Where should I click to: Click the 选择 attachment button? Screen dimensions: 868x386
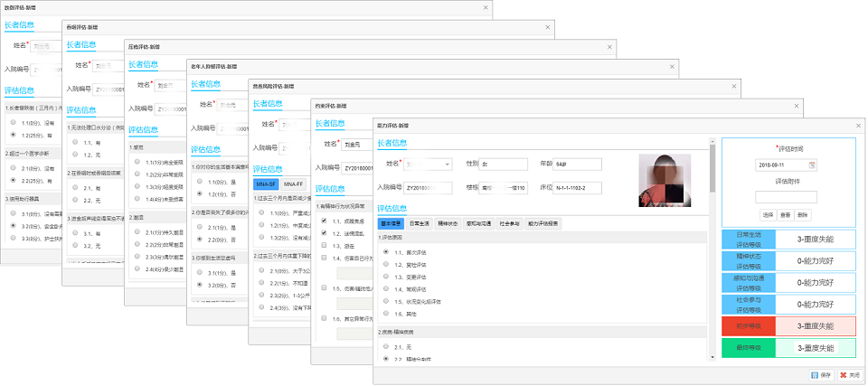tap(768, 215)
